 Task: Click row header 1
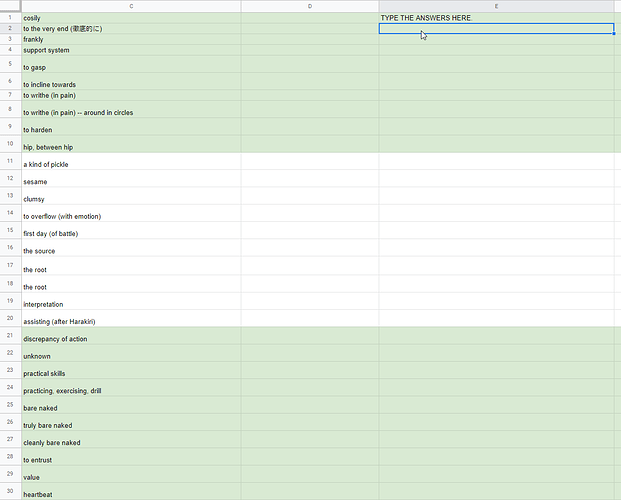10,18
